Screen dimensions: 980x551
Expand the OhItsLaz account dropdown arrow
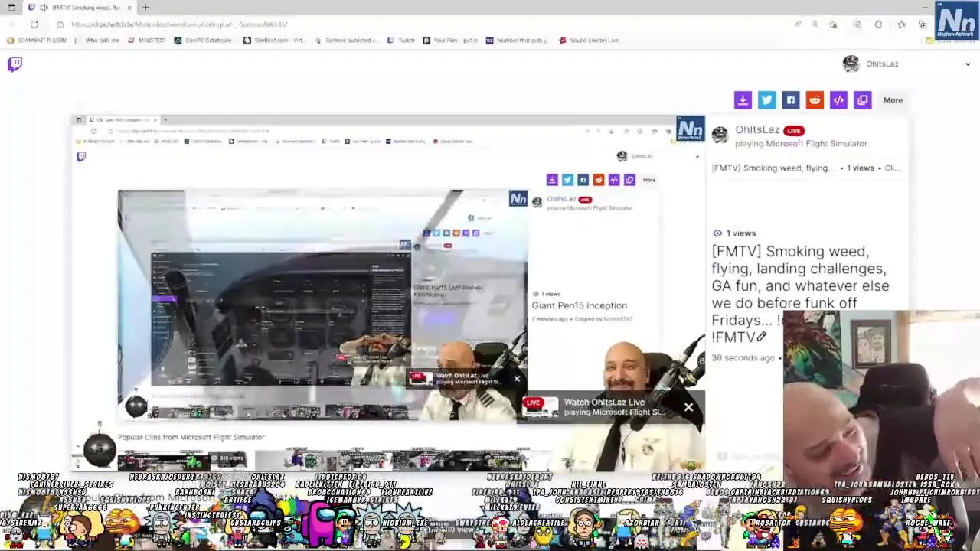point(968,64)
